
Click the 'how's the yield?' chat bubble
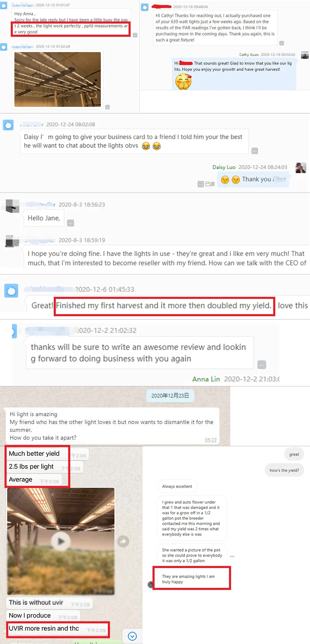click(284, 470)
